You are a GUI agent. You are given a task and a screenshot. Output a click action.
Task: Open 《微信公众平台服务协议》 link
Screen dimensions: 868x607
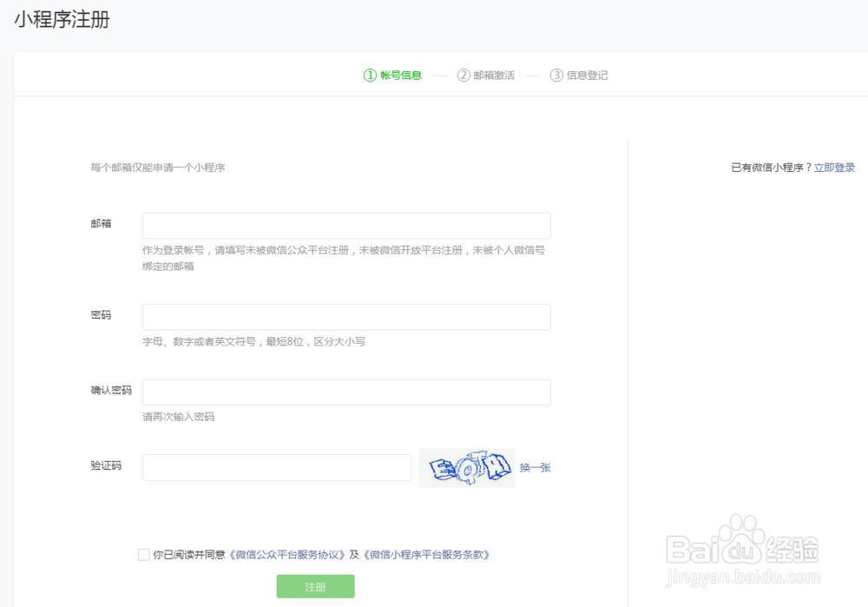tap(286, 555)
